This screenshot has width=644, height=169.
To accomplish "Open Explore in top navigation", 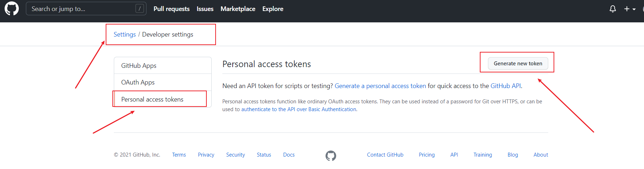I will (x=273, y=9).
